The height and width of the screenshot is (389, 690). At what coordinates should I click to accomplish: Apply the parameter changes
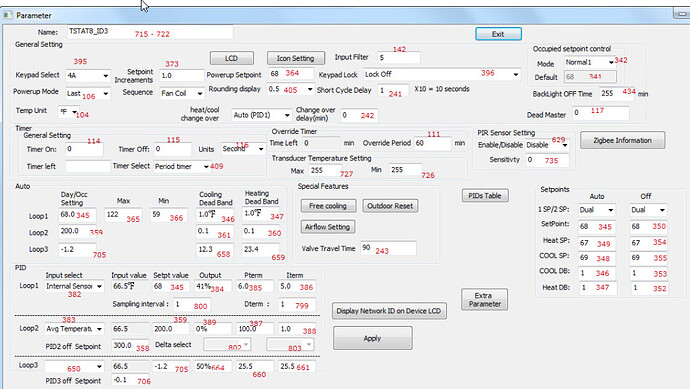[x=372, y=338]
